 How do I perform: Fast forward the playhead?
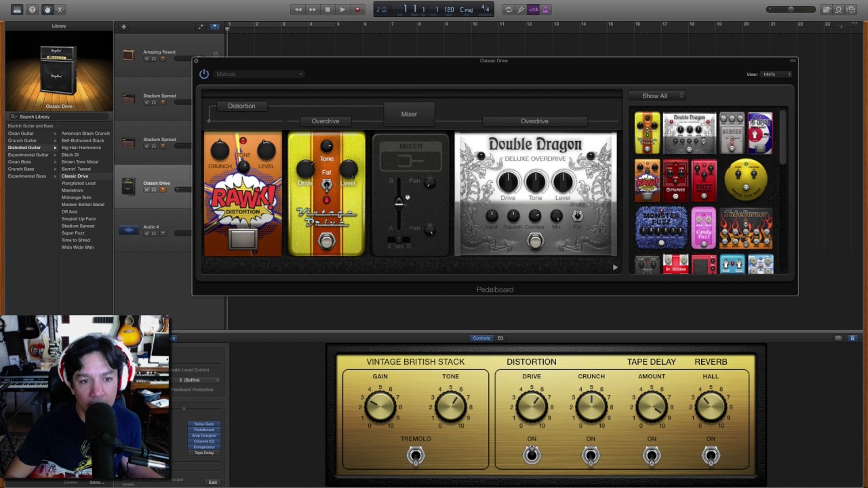pos(313,9)
